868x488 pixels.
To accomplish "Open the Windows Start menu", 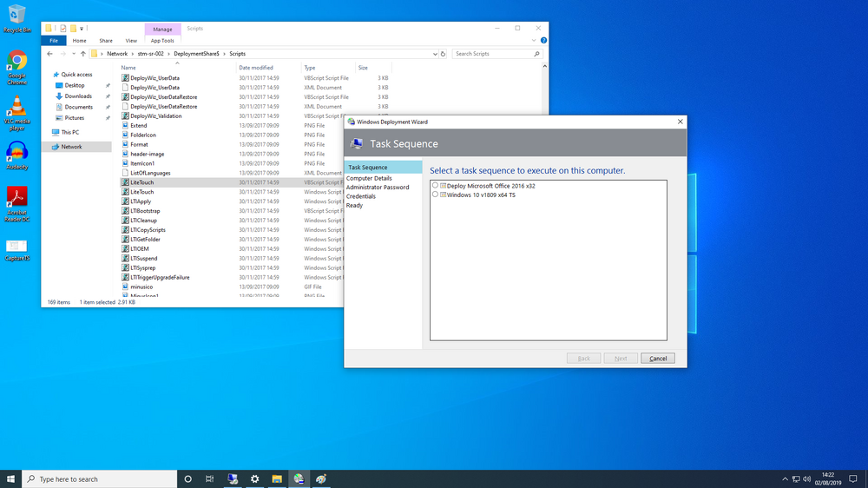I will pyautogui.click(x=10, y=479).
